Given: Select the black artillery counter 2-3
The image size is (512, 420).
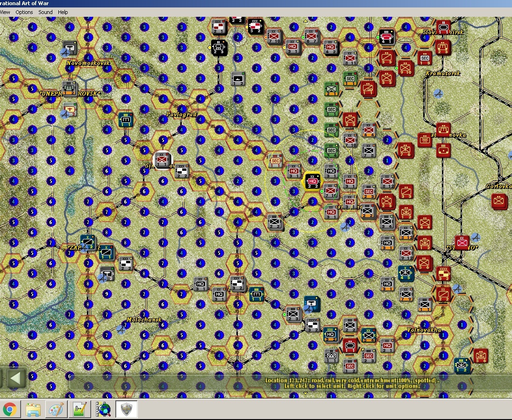Looking at the screenshot, I should pos(219,48).
